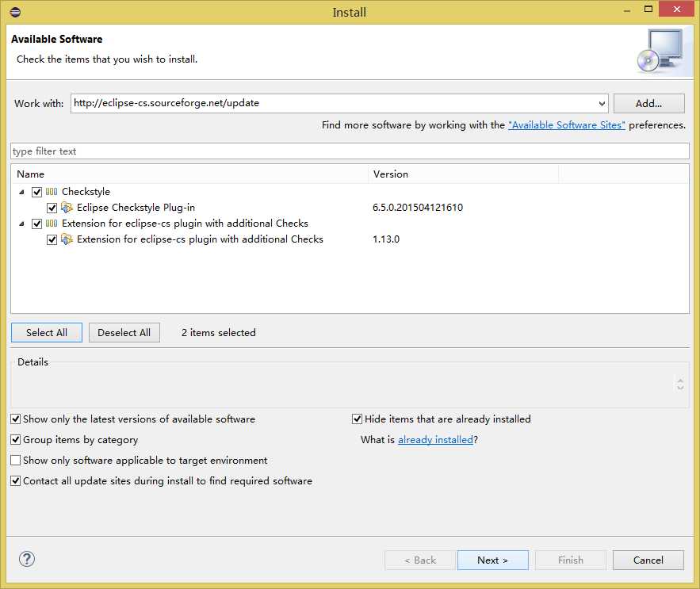Click the Add... button
Screen dimensions: 700x589
648,104
